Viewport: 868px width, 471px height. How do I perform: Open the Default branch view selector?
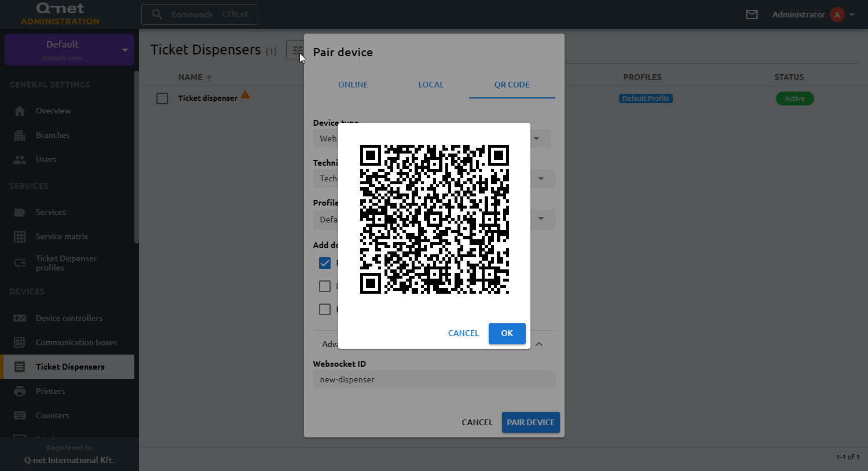click(x=69, y=50)
